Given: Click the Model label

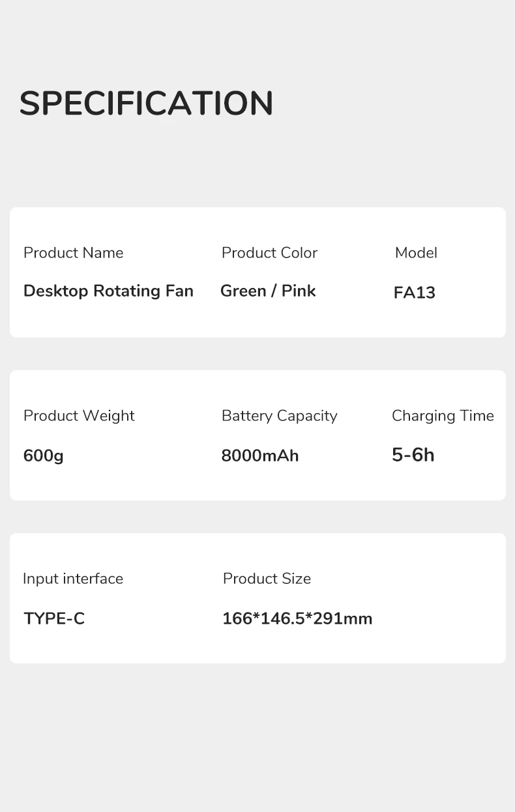Looking at the screenshot, I should pyautogui.click(x=416, y=253).
